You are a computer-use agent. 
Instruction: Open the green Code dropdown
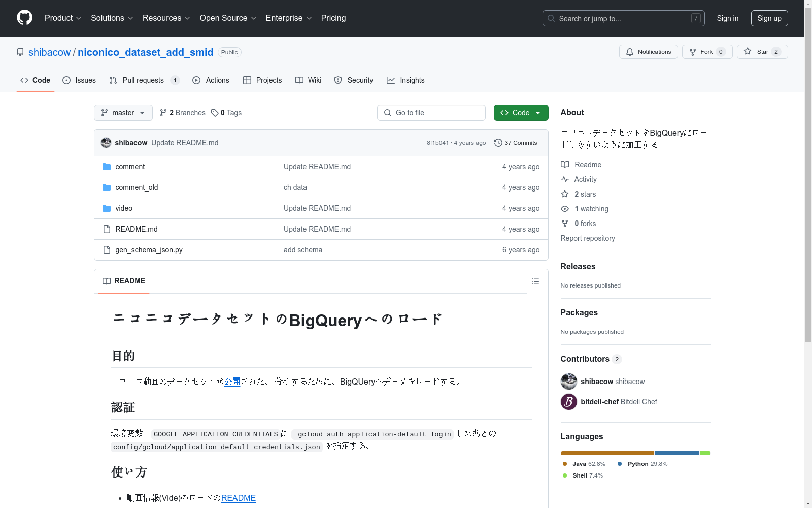(x=521, y=113)
